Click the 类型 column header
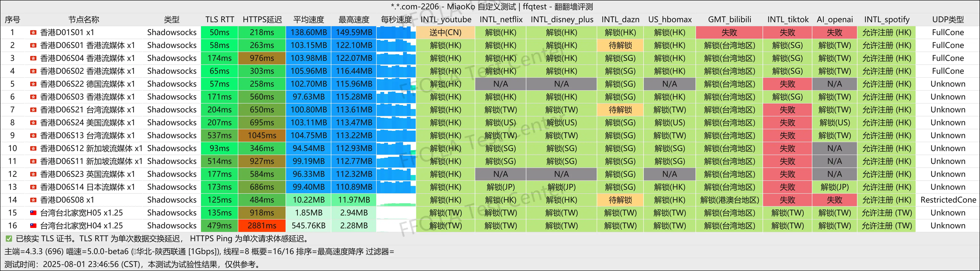Viewport: 980px width, 271px height. (x=172, y=19)
